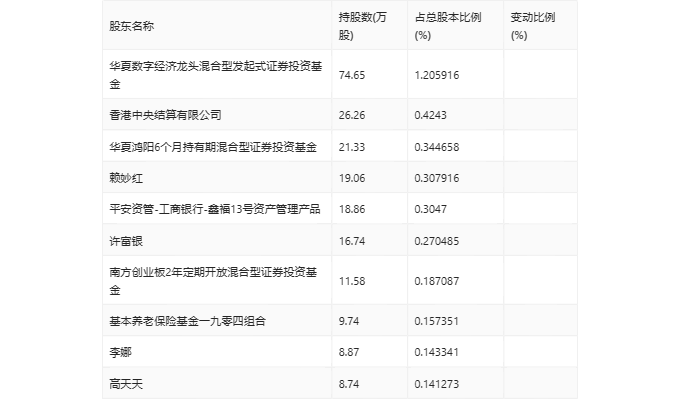Image resolution: width=680 pixels, height=399 pixels.
Task: Click the ratio value 0.157351
Action: click(437, 321)
